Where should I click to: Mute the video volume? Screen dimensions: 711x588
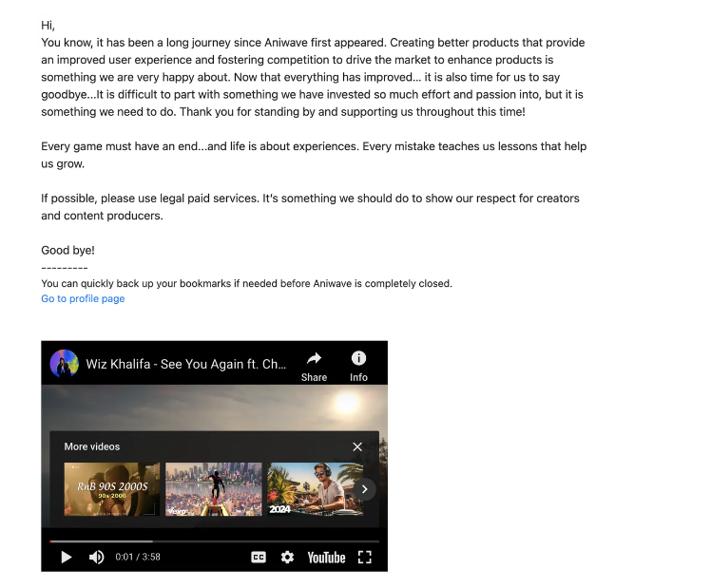pos(96,557)
